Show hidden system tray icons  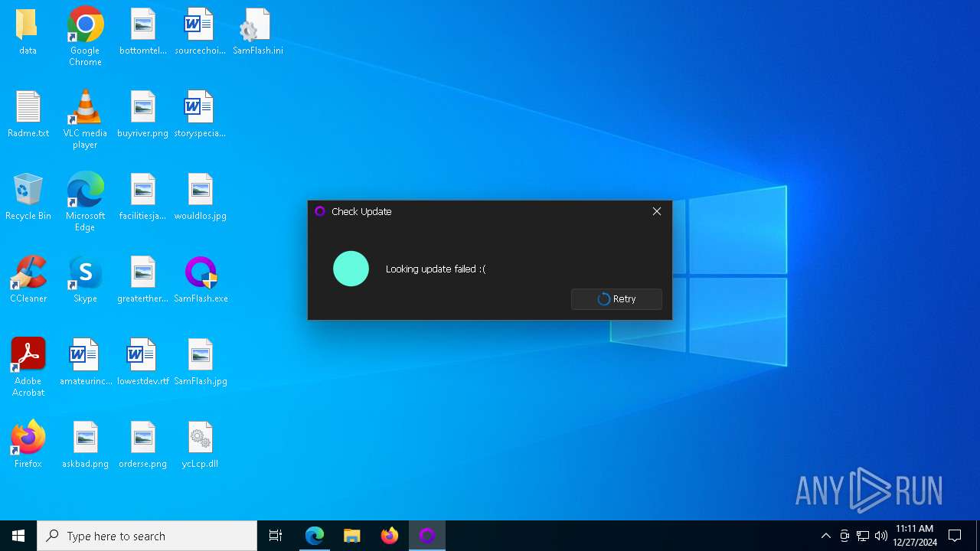[825, 536]
